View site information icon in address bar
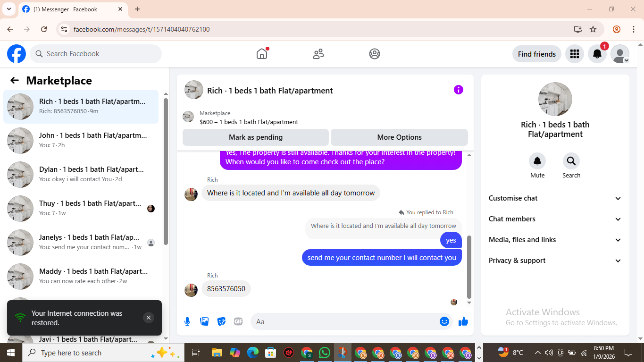Image resolution: width=644 pixels, height=362 pixels. pyautogui.click(x=64, y=29)
